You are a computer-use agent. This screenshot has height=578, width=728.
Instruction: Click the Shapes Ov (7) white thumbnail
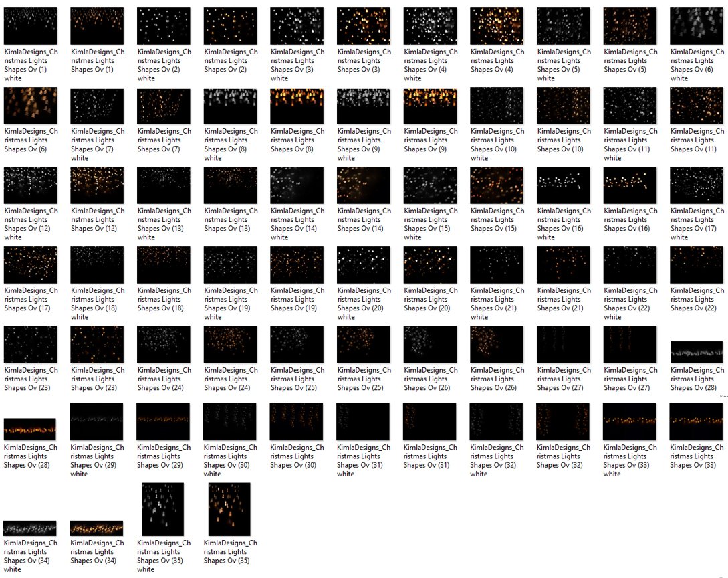pos(97,106)
